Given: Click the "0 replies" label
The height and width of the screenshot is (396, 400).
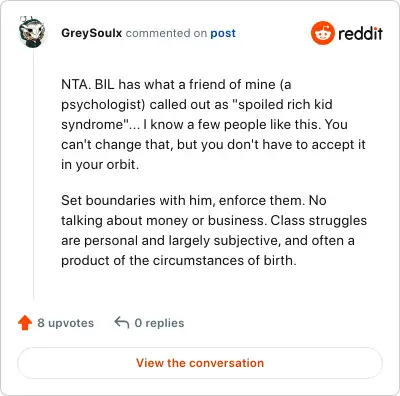Looking at the screenshot, I should point(159,323).
